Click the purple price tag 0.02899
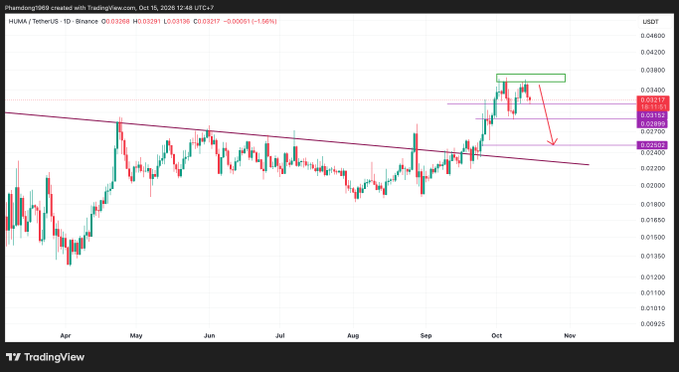 (x=652, y=124)
